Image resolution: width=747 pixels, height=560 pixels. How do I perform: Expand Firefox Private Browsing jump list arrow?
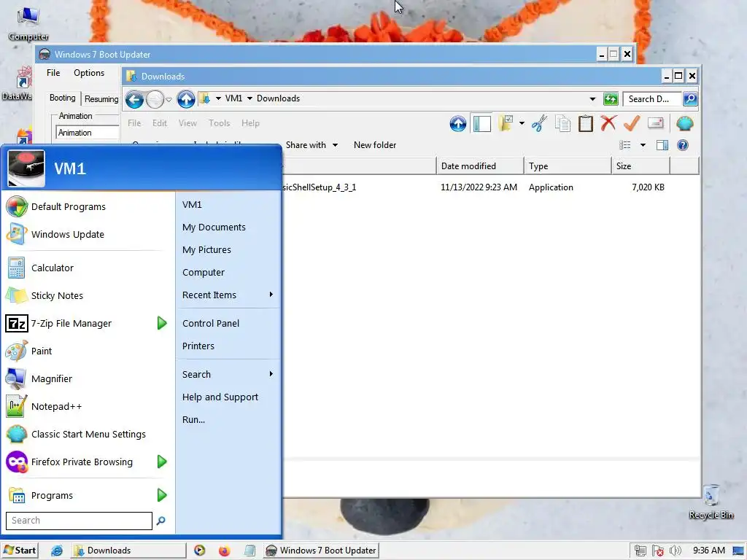[x=162, y=462]
